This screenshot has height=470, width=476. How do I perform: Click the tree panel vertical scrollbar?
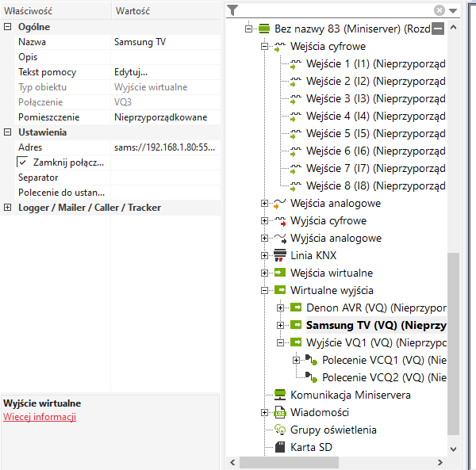454,341
